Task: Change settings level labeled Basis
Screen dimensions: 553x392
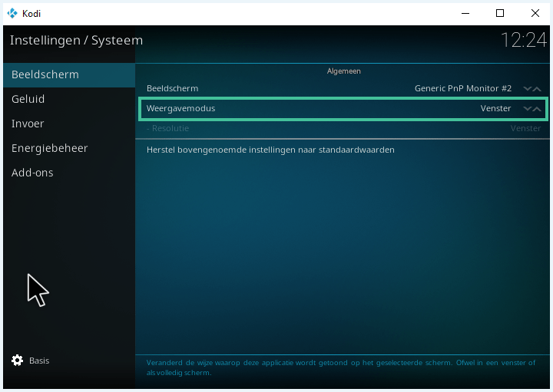Action: (x=39, y=361)
